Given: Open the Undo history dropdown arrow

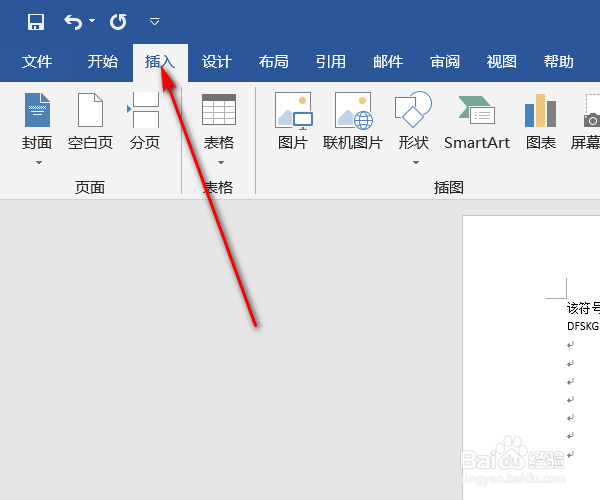Looking at the screenshot, I should pos(92,21).
